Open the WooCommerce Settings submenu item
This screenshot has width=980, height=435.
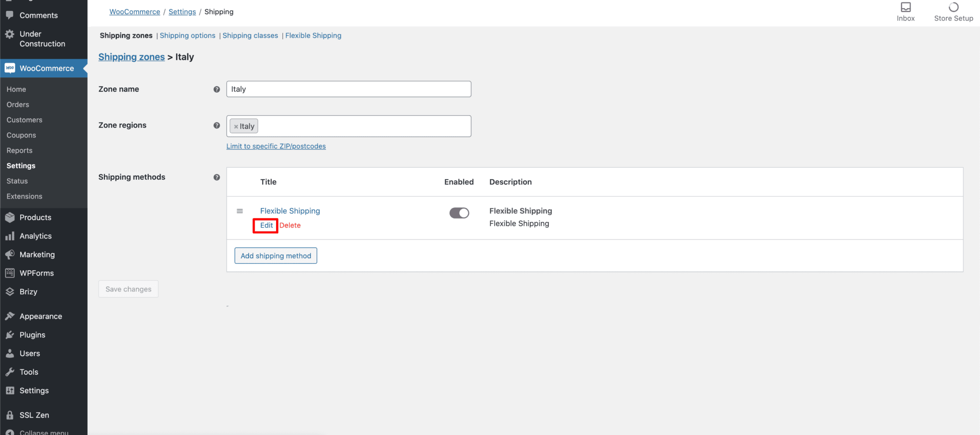[x=21, y=166]
